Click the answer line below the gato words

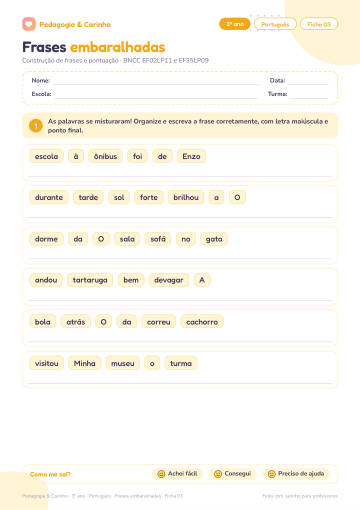tap(180, 259)
